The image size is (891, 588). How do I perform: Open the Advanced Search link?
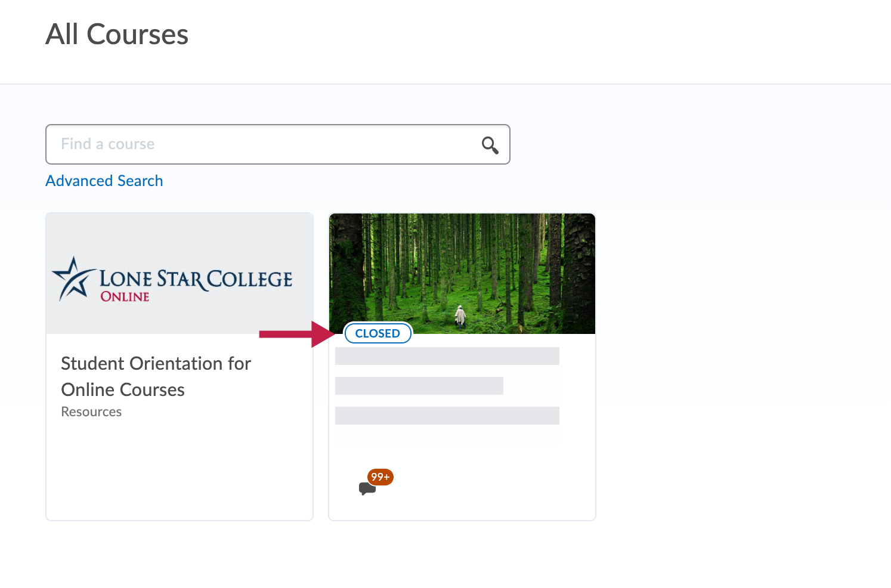click(104, 181)
